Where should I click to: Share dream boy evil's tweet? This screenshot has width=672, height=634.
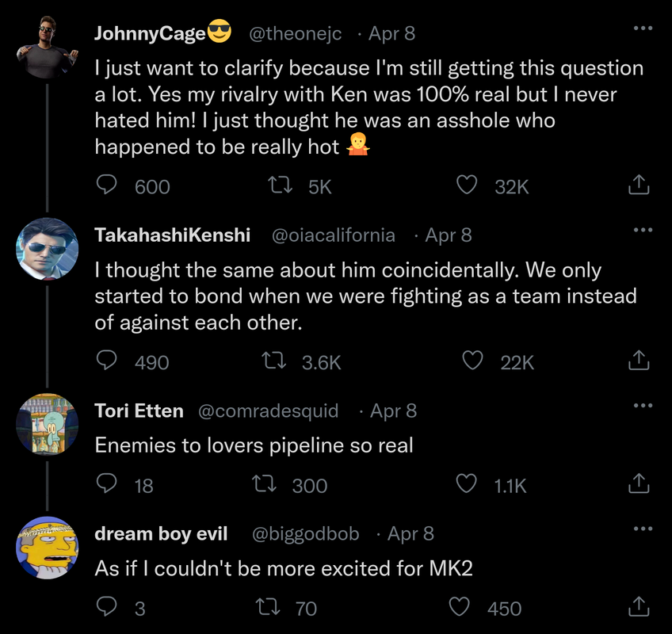pos(638,608)
